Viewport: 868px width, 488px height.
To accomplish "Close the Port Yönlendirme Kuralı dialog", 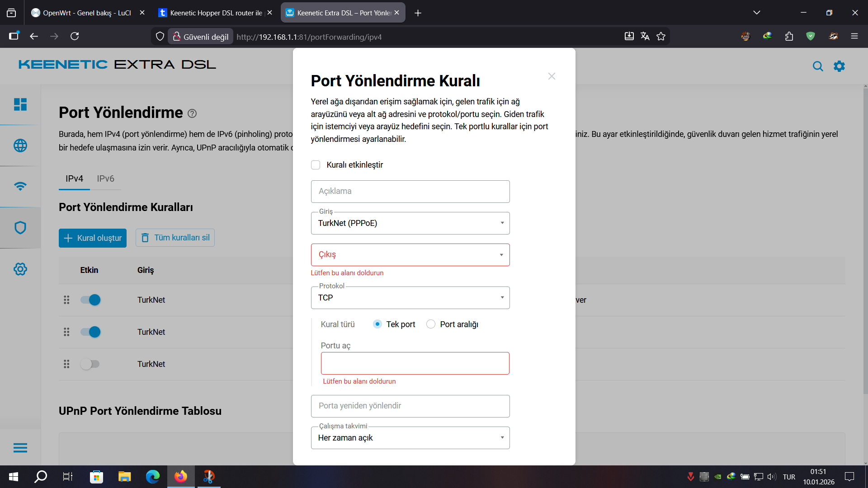I will tap(552, 76).
